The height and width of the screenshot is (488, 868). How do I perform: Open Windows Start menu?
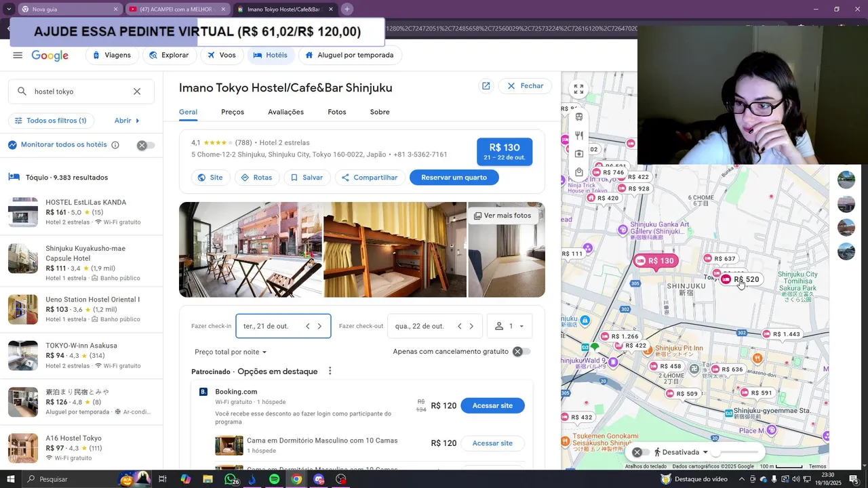coord(10,479)
